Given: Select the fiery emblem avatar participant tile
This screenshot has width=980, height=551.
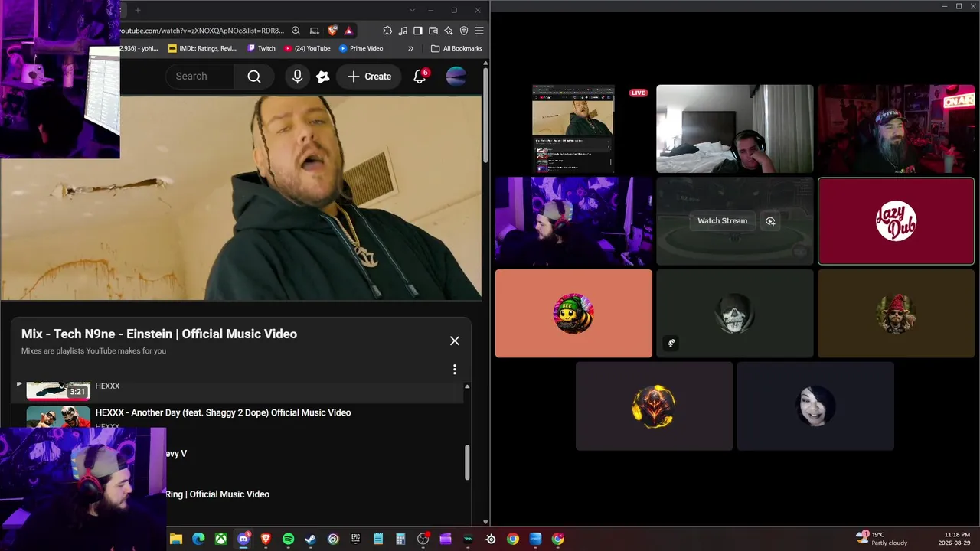Looking at the screenshot, I should pos(654,406).
